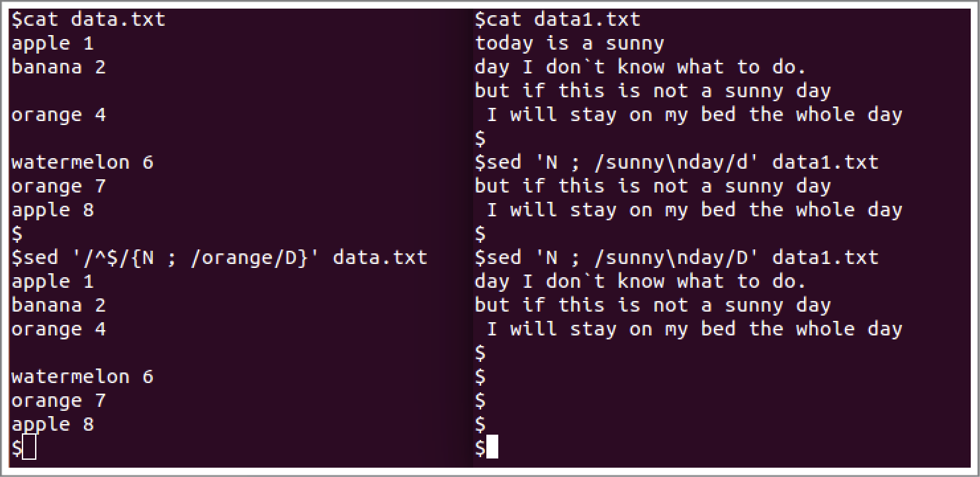
Task: Click 'apple 8' in the sed output
Action: point(53,424)
